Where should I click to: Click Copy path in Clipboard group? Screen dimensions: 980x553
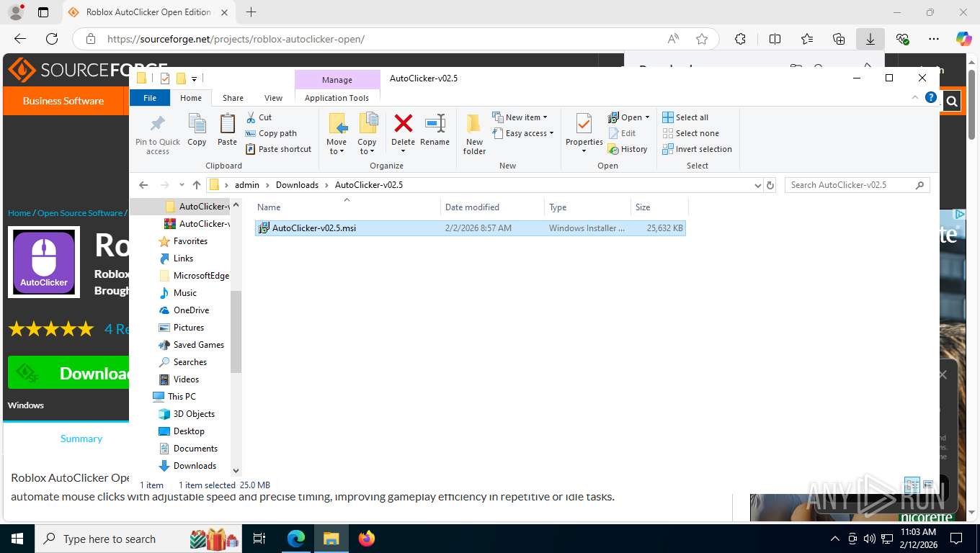[x=271, y=133]
